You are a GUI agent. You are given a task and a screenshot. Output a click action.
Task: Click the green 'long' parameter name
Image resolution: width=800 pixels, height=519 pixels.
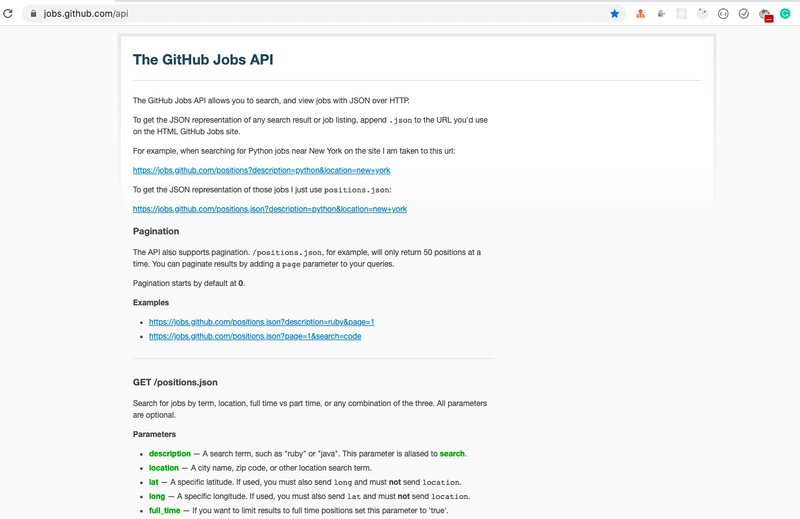157,497
